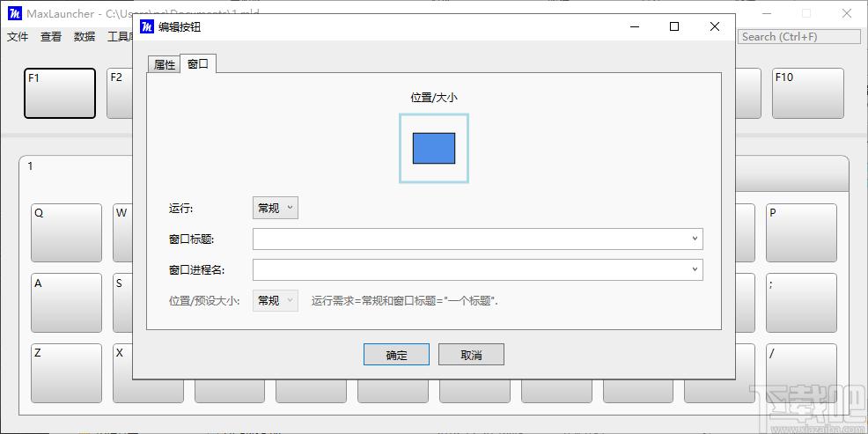The width and height of the screenshot is (868, 434).
Task: Open the 工具 menu in MaxLauncher
Action: tap(119, 37)
